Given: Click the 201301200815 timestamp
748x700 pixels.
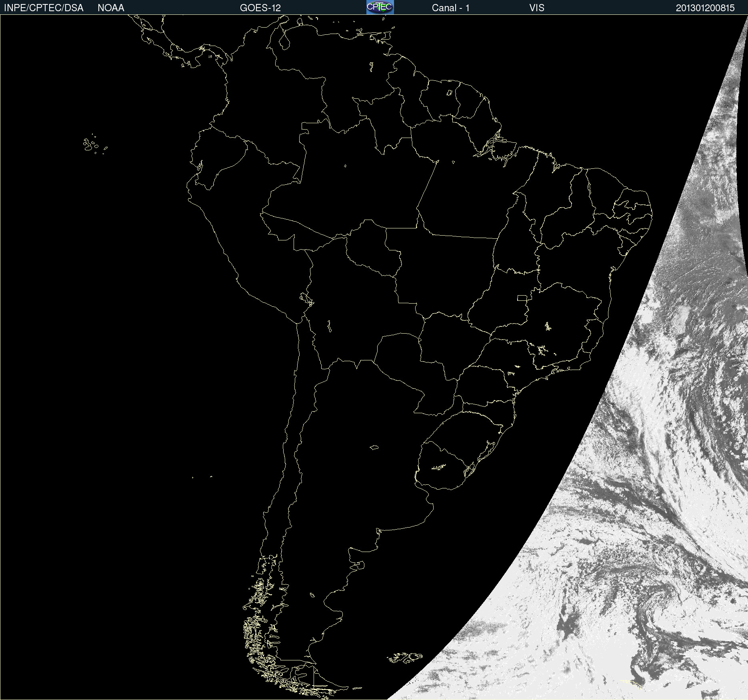Looking at the screenshot, I should (x=705, y=8).
